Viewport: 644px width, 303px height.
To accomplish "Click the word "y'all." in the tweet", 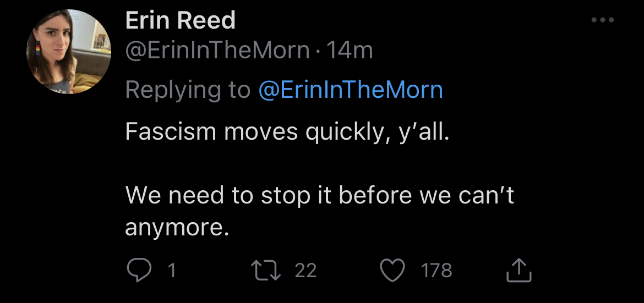I will tap(423, 134).
